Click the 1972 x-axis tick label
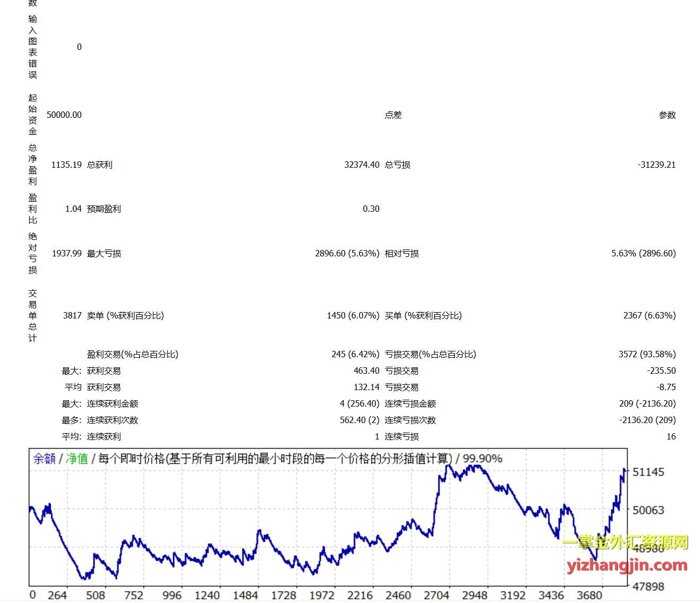This screenshot has width=700, height=603. coord(322,596)
